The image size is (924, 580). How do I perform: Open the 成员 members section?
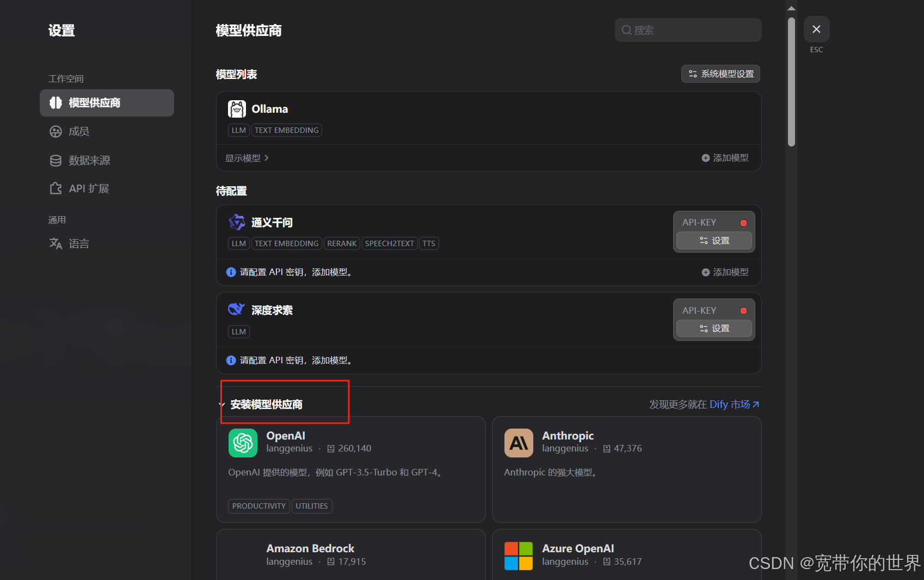(x=79, y=131)
